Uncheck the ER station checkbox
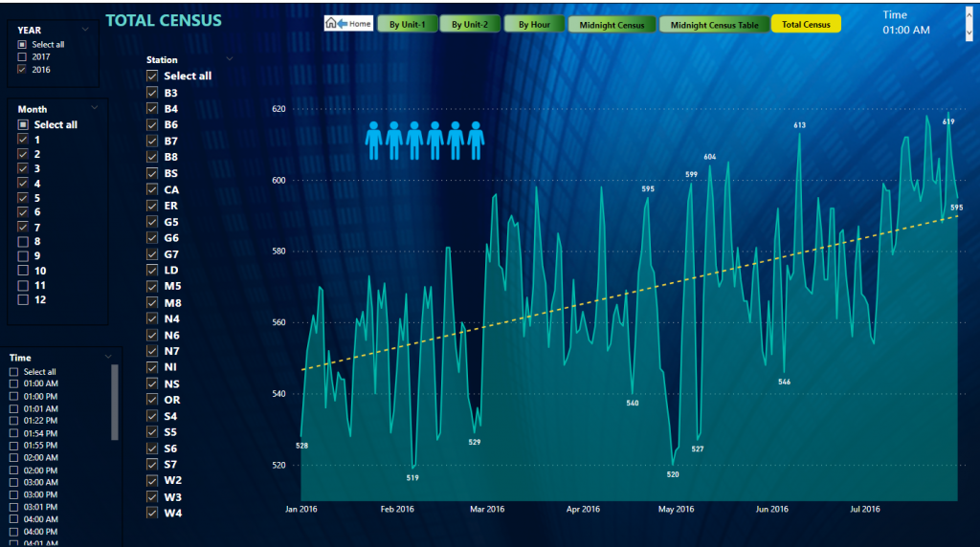This screenshot has height=547, width=980. (152, 206)
